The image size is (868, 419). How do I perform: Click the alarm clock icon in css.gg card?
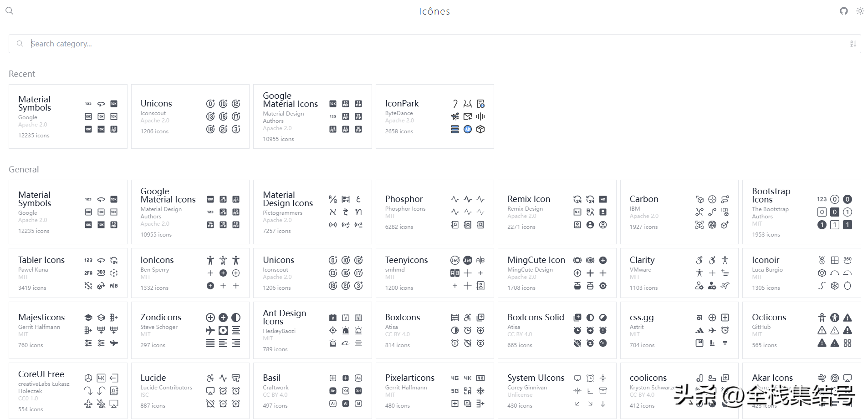[x=725, y=330]
